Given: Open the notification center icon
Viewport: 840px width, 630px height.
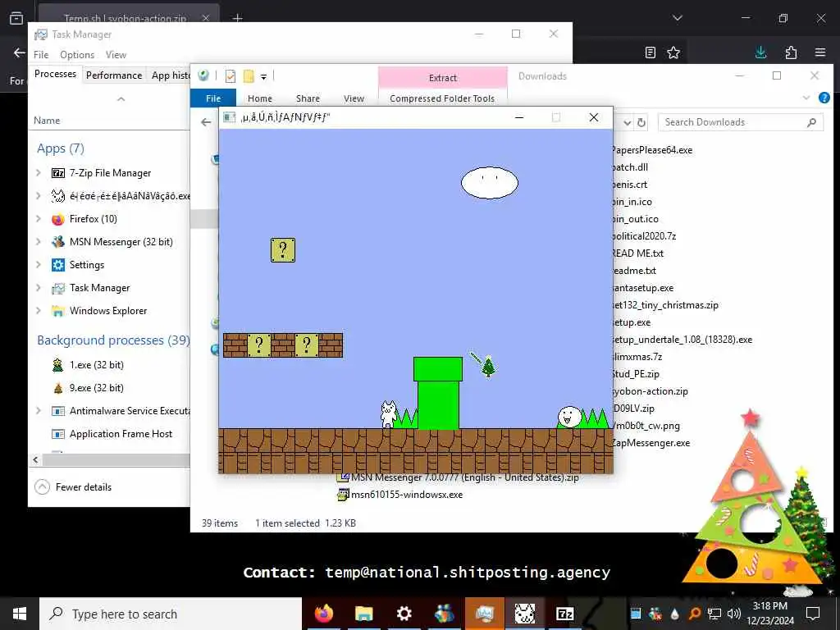Looking at the screenshot, I should point(813,614).
